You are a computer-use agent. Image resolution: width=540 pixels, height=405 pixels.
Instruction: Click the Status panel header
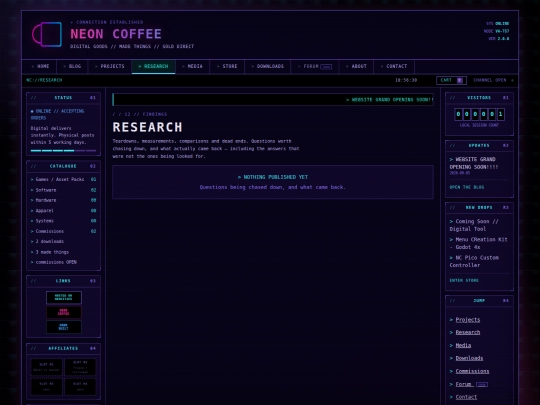(63, 98)
